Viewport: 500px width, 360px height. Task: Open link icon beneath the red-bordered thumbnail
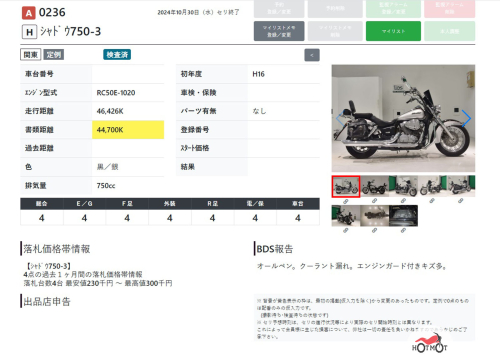346,201
